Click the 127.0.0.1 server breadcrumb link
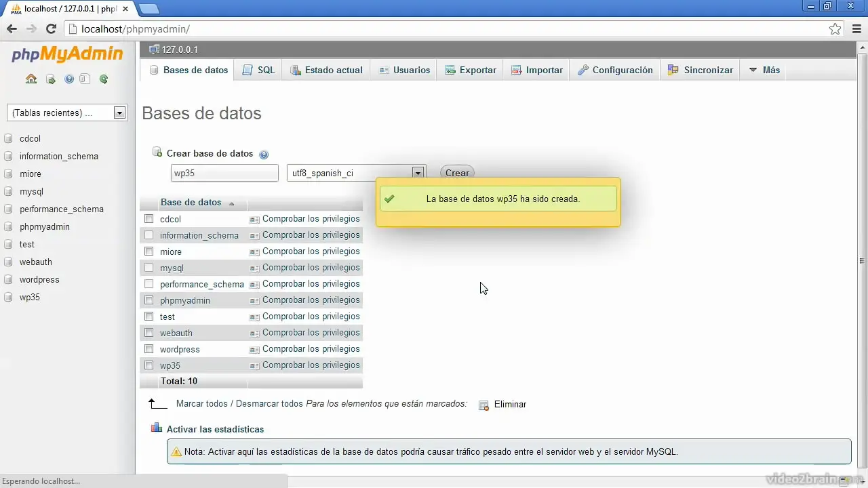 [180, 49]
